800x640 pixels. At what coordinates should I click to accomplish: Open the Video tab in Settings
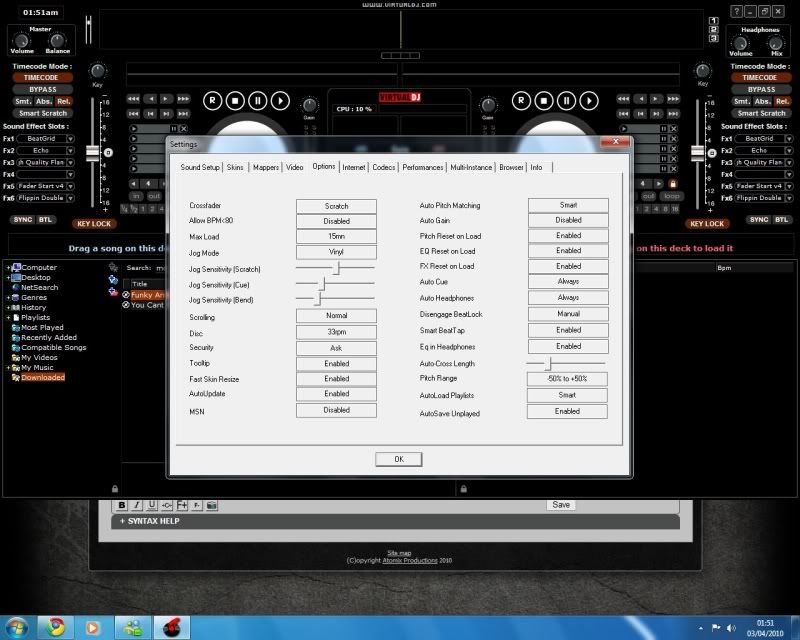click(x=294, y=167)
